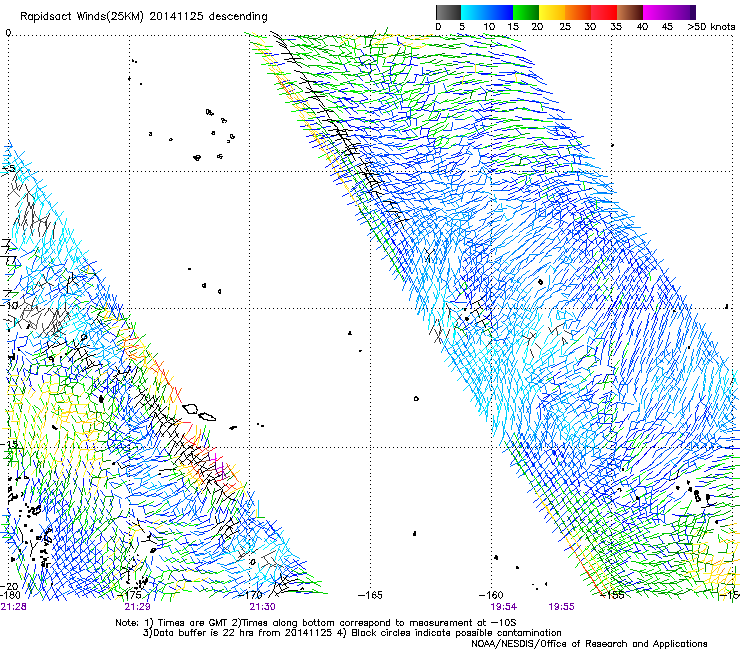Viewport: 740px width, 650px height.
Task: Click the purple '21:28' time label
Action: click(13, 606)
